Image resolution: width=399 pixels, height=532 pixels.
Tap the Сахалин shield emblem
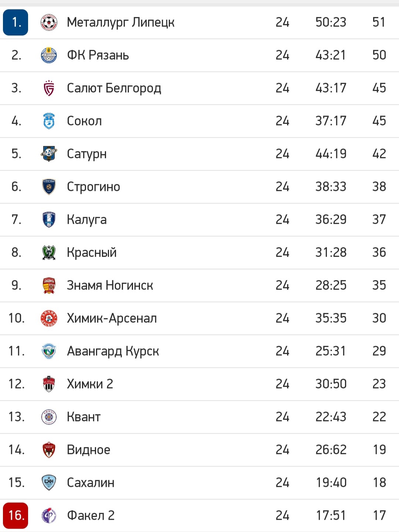tap(49, 483)
